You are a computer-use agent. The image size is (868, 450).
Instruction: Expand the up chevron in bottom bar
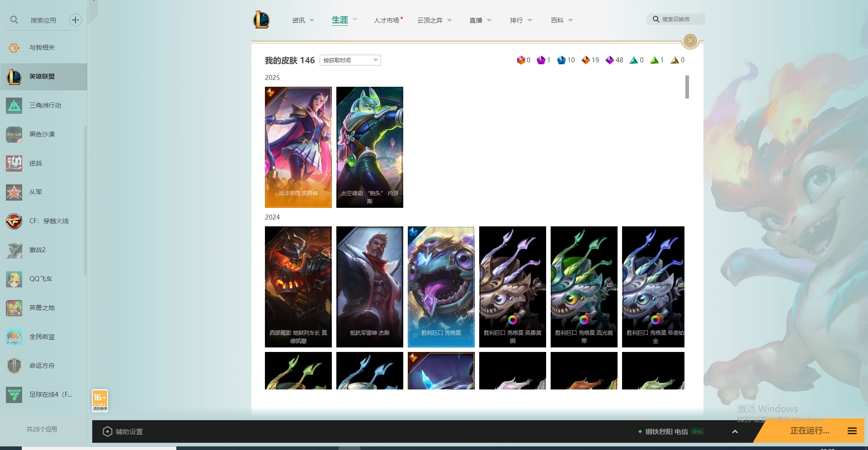tap(735, 431)
